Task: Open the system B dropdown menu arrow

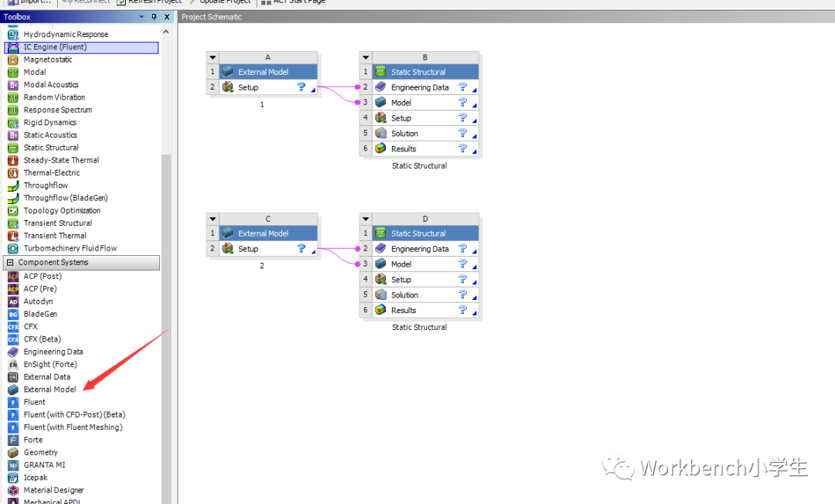Action: coord(365,57)
